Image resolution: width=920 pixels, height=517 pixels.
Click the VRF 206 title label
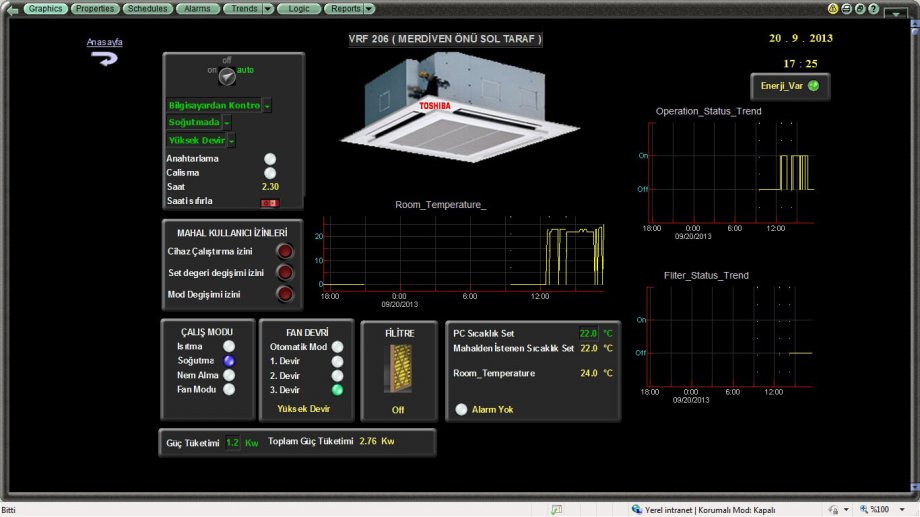pyautogui.click(x=445, y=39)
